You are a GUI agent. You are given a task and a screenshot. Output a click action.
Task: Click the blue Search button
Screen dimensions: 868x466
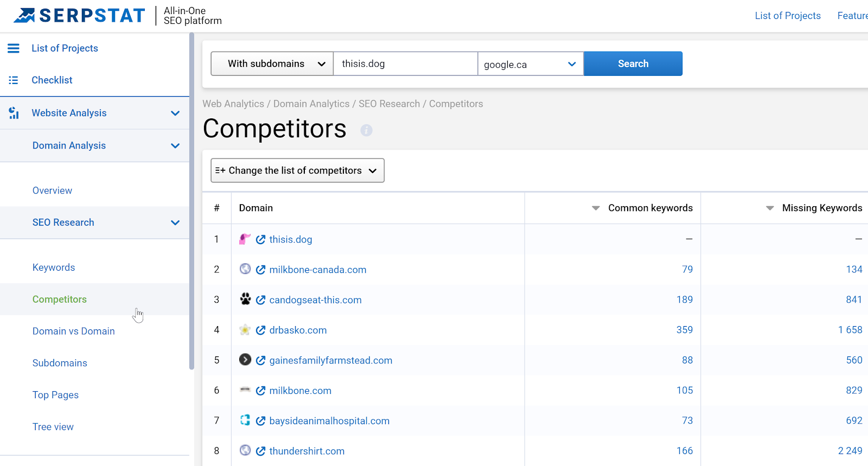point(633,63)
